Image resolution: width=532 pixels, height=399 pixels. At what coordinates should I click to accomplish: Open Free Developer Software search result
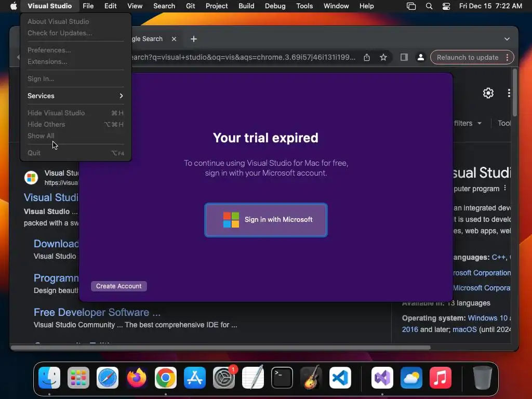click(97, 312)
